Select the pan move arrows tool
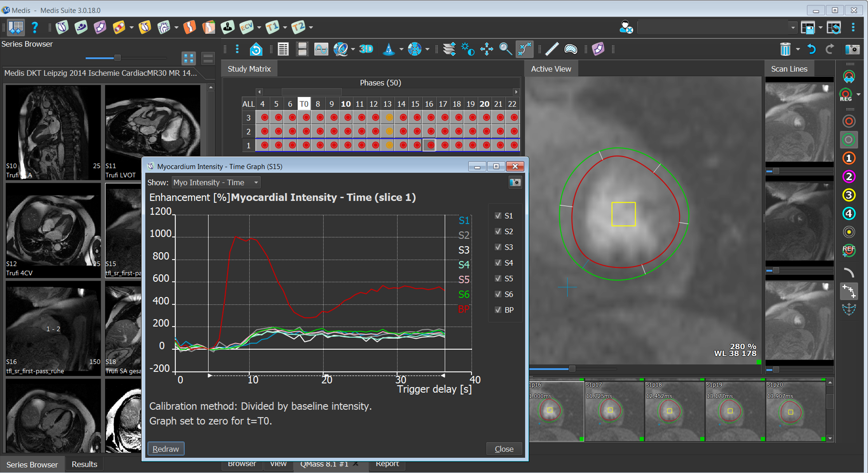 coord(487,49)
